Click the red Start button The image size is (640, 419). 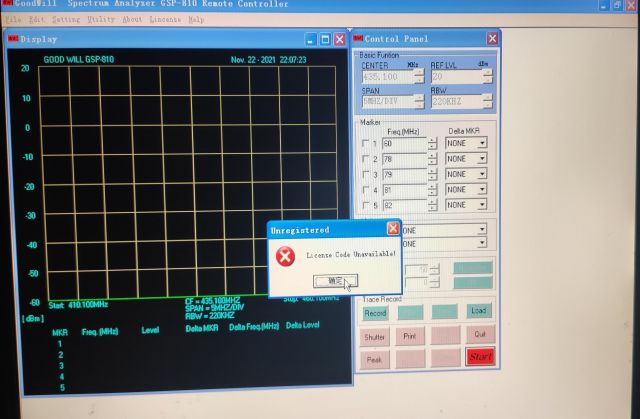tap(480, 357)
